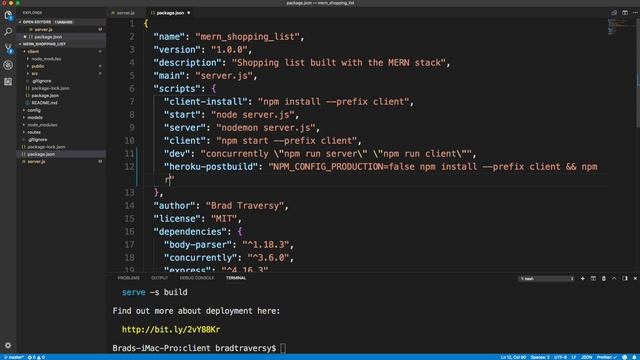Split the terminal pane
Screen dimensions: 640x360
(x=593, y=278)
